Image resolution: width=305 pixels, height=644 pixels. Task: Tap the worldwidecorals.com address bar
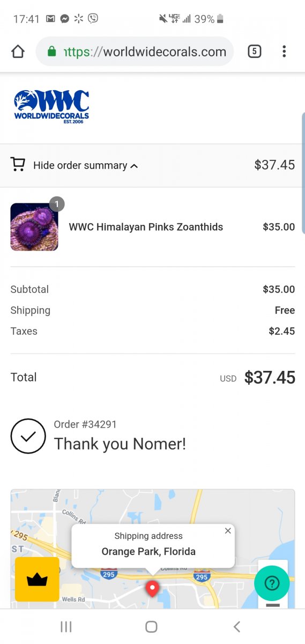pyautogui.click(x=135, y=52)
